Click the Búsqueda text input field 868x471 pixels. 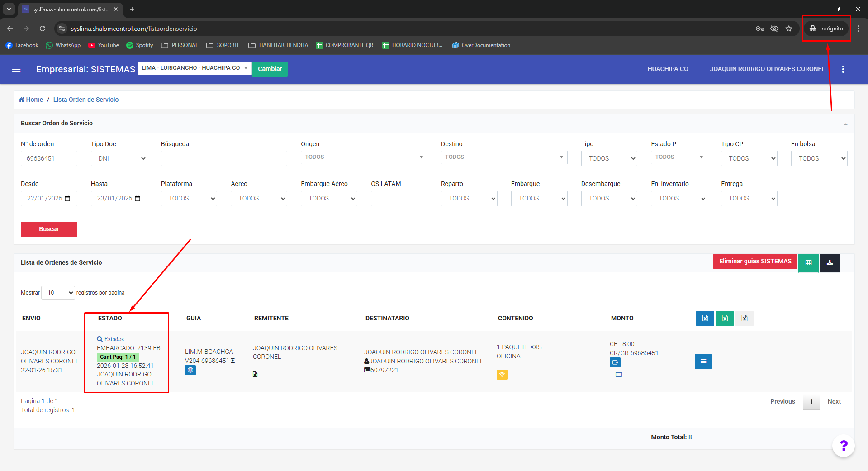(x=224, y=158)
